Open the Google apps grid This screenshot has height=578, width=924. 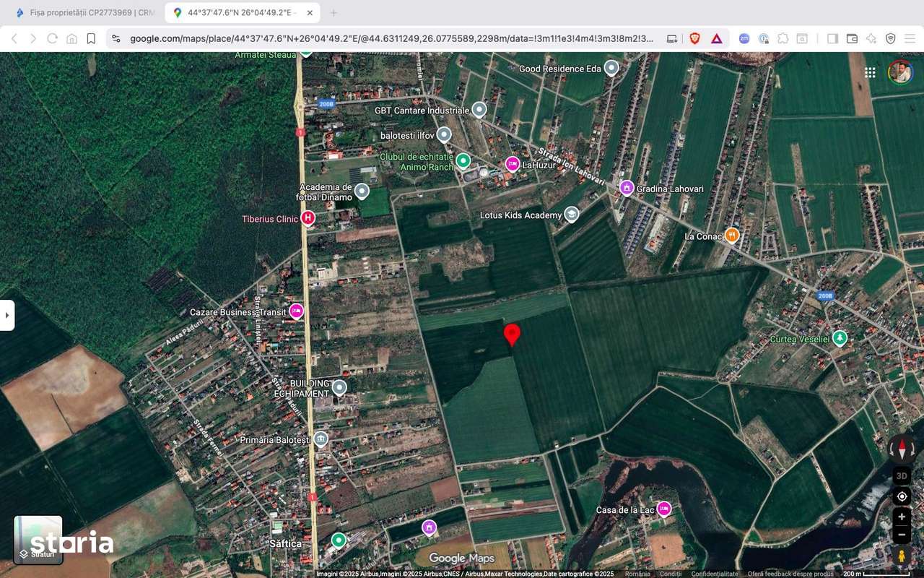tap(870, 72)
